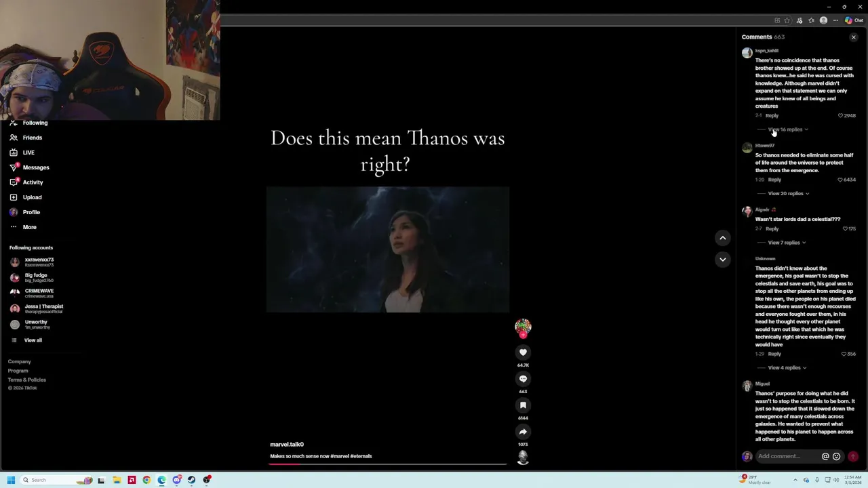This screenshot has width=868, height=488.
Task: Open Messages in the sidebar
Action: [x=29, y=167]
